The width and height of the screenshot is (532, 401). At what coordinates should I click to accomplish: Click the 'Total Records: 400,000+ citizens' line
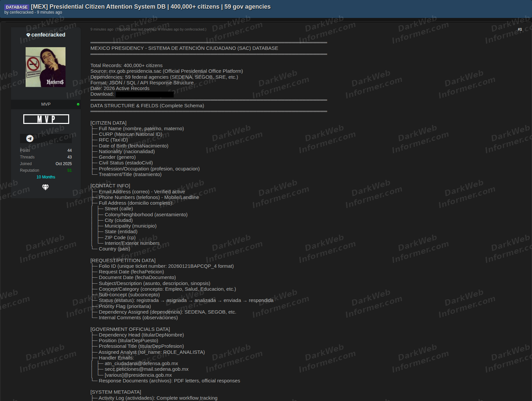(126, 65)
